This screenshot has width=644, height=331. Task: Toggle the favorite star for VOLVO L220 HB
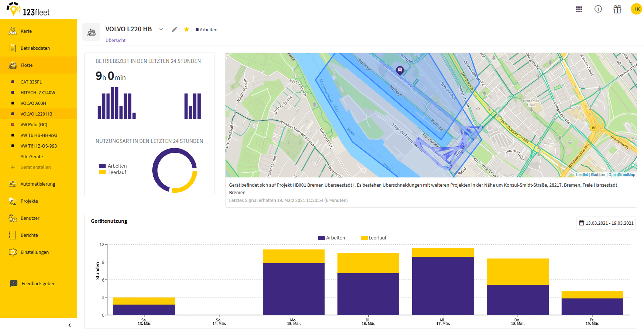click(x=186, y=29)
